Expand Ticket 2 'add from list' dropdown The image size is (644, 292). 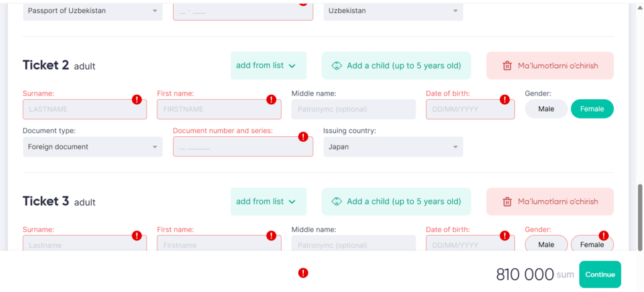pos(268,65)
